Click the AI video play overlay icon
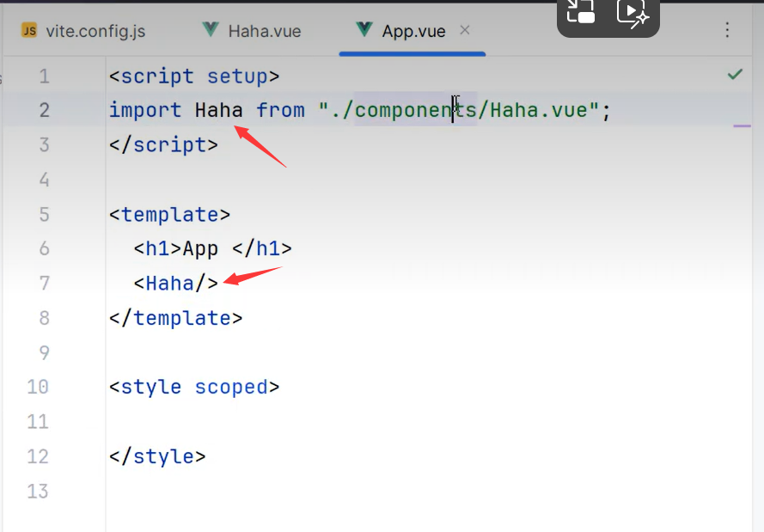This screenshot has width=764, height=532. point(633,14)
